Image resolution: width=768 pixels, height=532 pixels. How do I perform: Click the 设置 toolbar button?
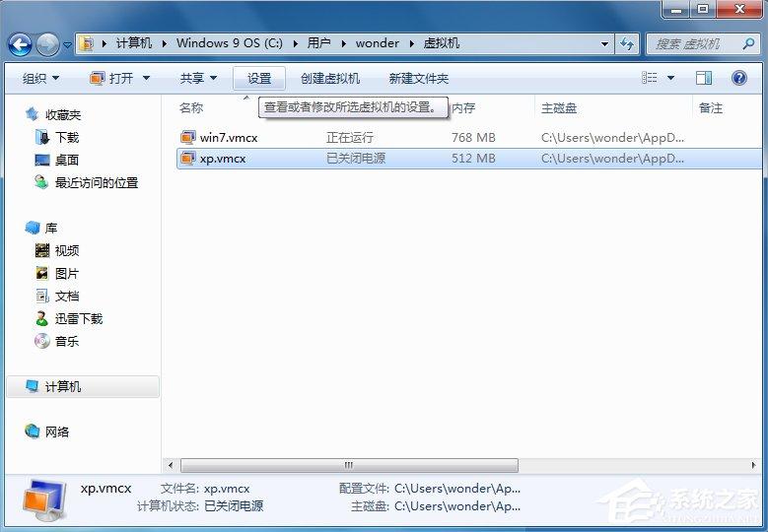pyautogui.click(x=259, y=78)
